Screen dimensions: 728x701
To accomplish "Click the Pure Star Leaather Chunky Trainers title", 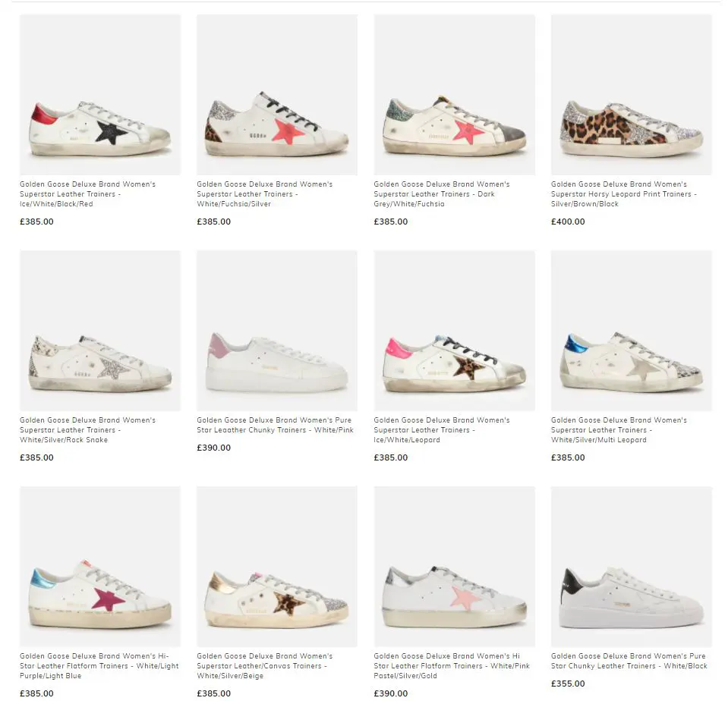I will coord(276,425).
